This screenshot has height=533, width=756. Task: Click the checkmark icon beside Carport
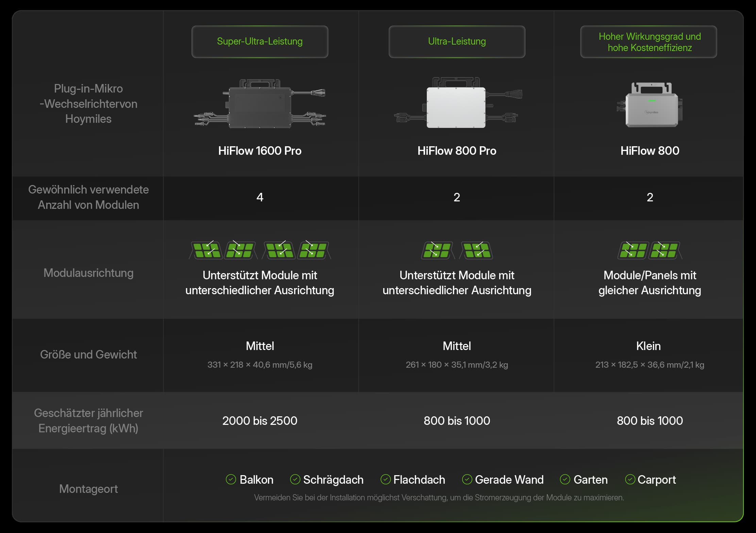point(630,479)
